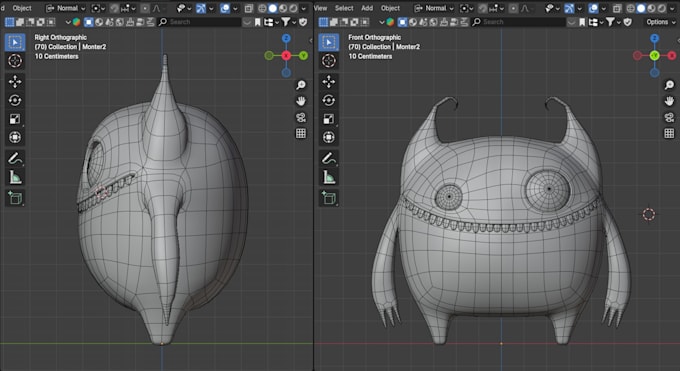Click the zoom magnifier in Front Orthographic viewport
This screenshot has height=371, width=680.
point(669,85)
